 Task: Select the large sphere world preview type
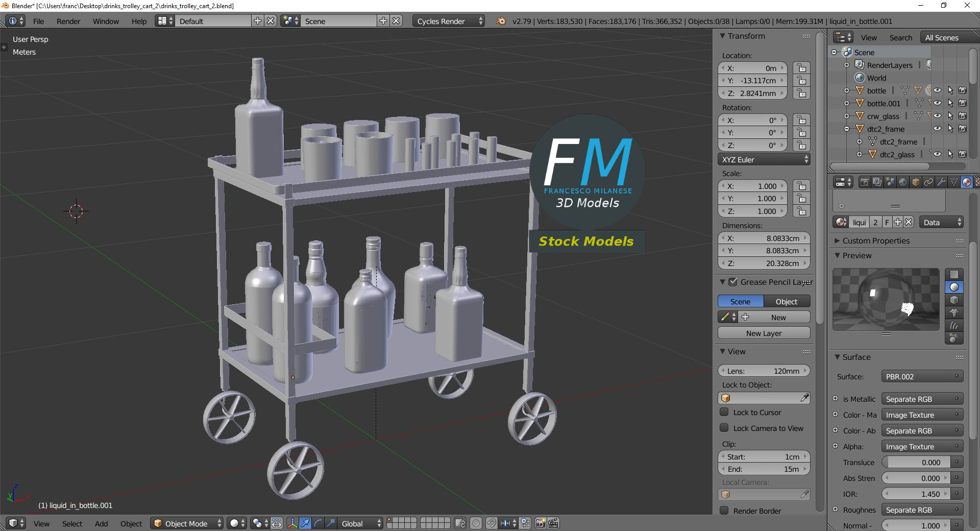(x=954, y=338)
